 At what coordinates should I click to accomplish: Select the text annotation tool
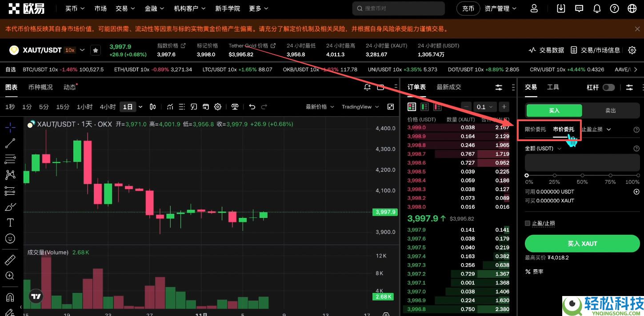click(10, 222)
